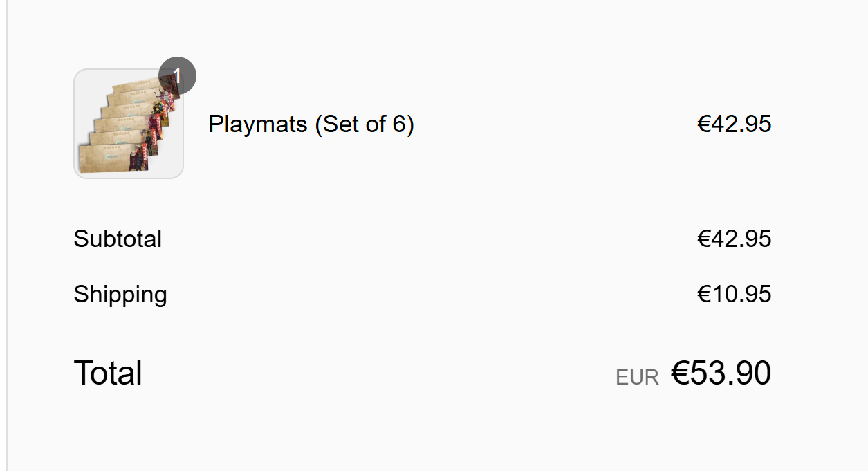Click the gray EUR currency code
The image size is (868, 471).
tap(637, 378)
